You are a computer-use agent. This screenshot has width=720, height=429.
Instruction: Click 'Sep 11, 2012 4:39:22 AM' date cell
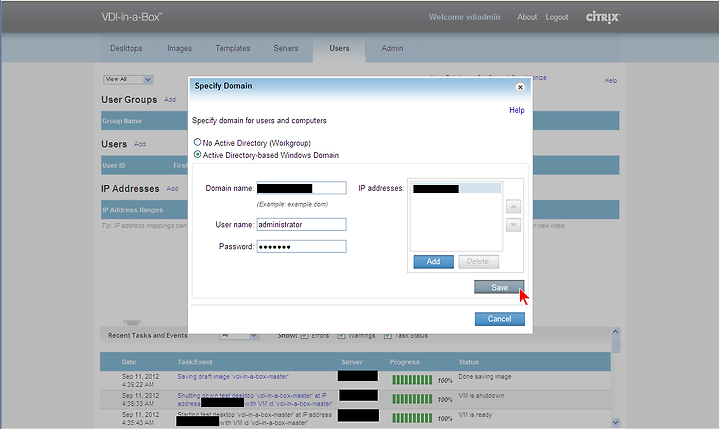tap(141, 380)
